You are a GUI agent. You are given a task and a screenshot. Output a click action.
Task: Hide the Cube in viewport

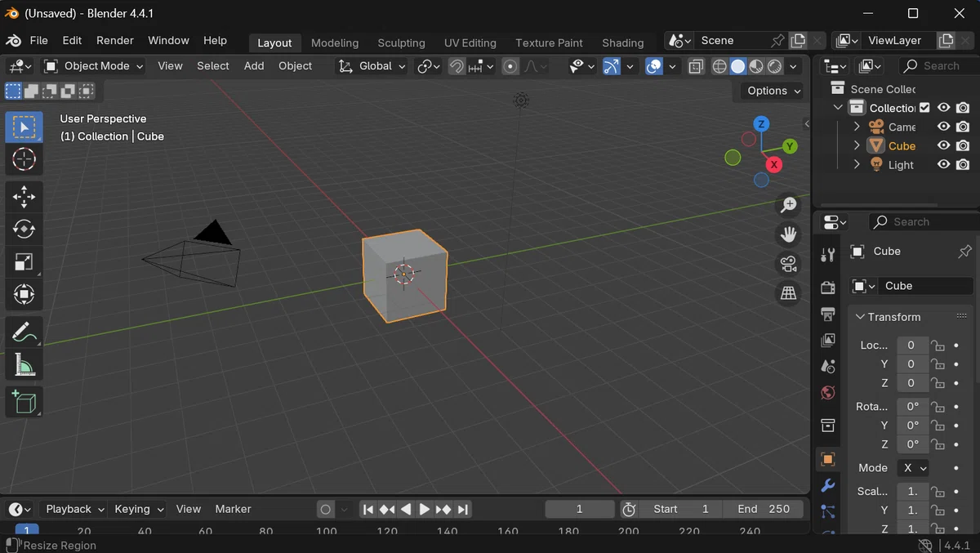pyautogui.click(x=943, y=145)
